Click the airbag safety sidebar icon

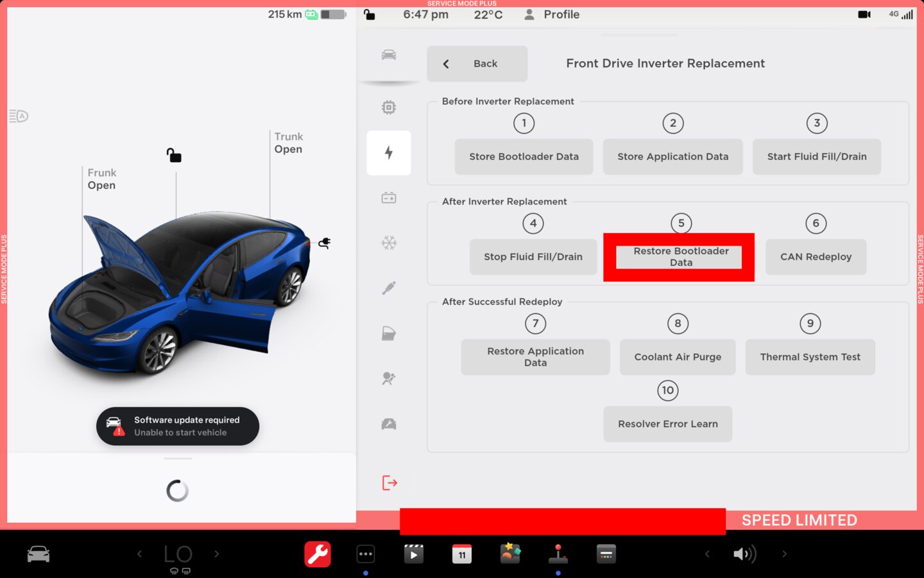pyautogui.click(x=389, y=378)
